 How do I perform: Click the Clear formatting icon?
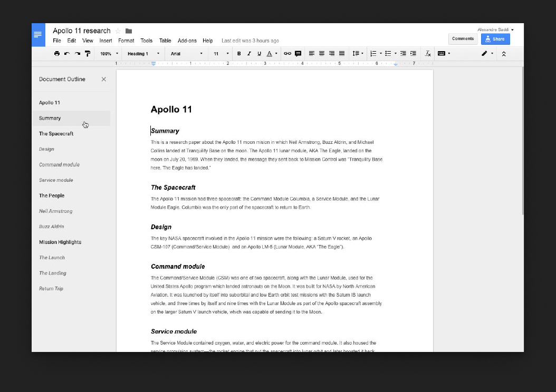click(x=428, y=53)
